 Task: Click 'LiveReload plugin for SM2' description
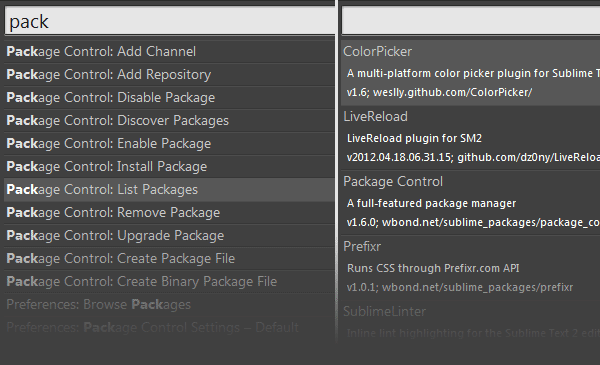(414, 138)
